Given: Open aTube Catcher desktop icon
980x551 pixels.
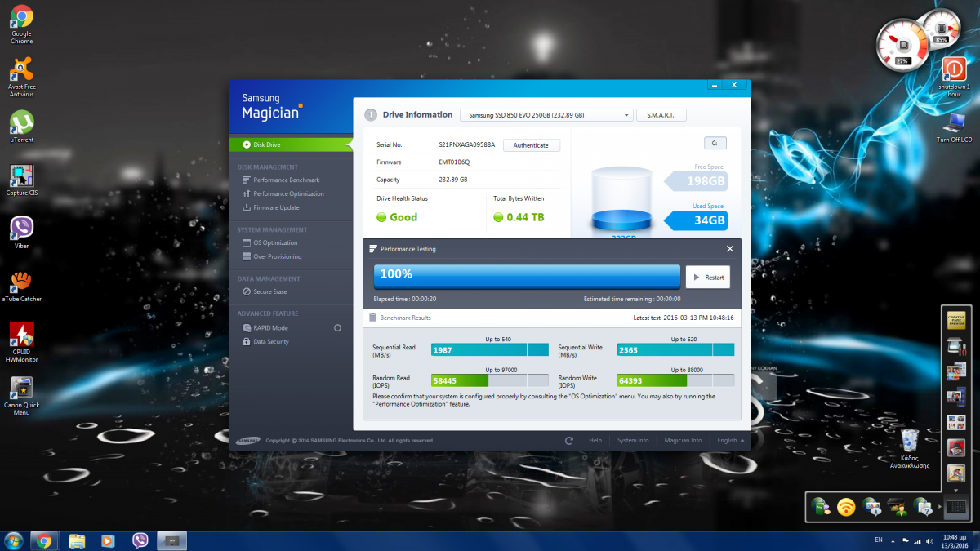Looking at the screenshot, I should pyautogui.click(x=22, y=286).
